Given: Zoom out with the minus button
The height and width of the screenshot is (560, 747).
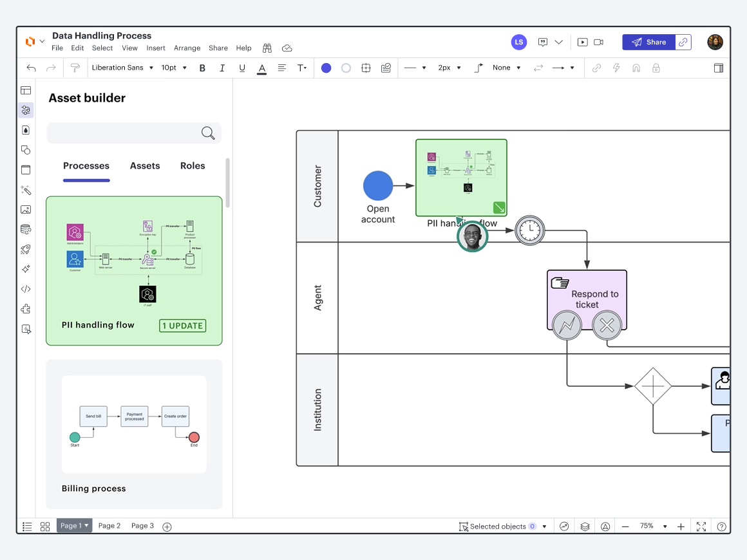Looking at the screenshot, I should pyautogui.click(x=625, y=527).
